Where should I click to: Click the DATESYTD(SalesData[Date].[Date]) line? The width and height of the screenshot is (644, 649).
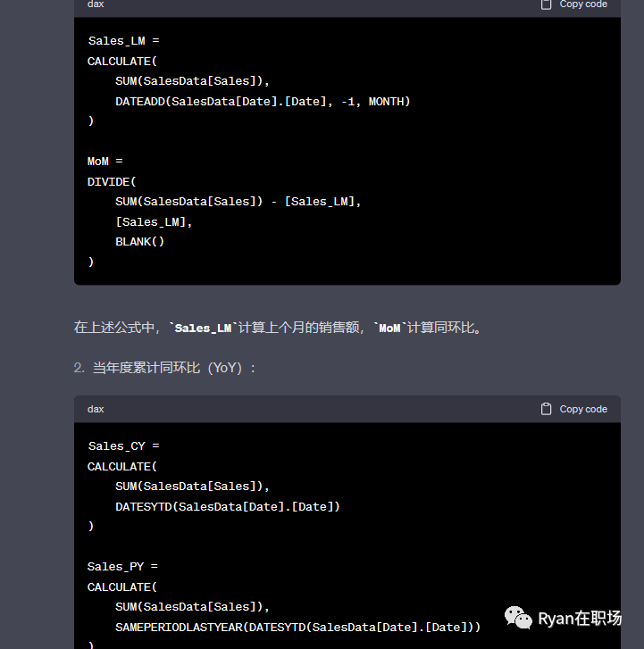[228, 506]
